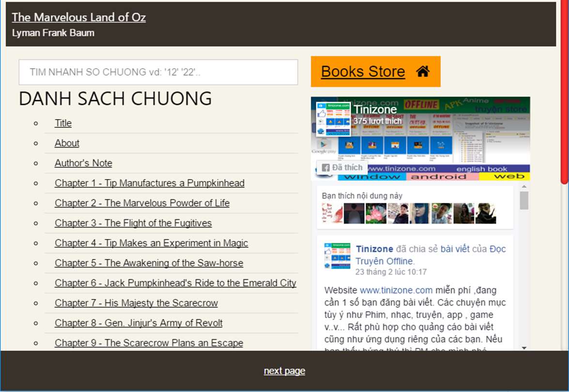Open the Author's Note link

point(83,163)
